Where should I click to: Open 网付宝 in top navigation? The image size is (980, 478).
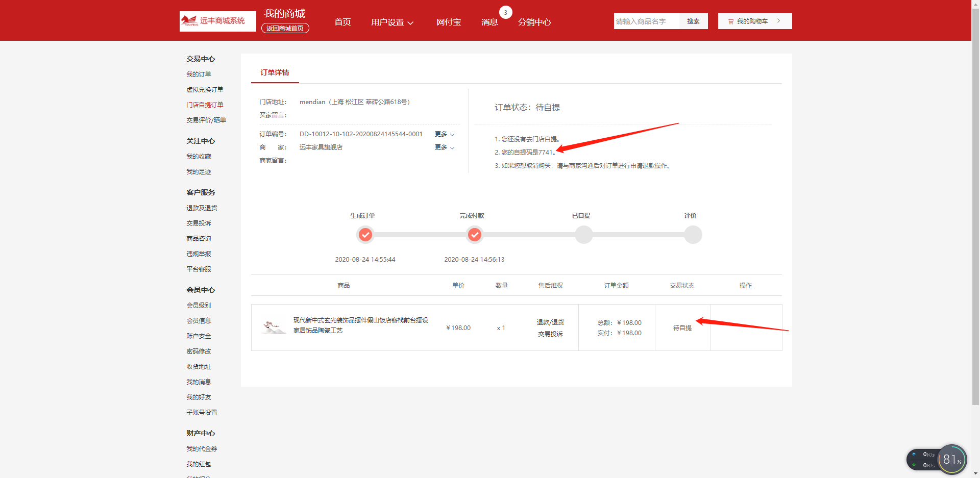pyautogui.click(x=449, y=22)
